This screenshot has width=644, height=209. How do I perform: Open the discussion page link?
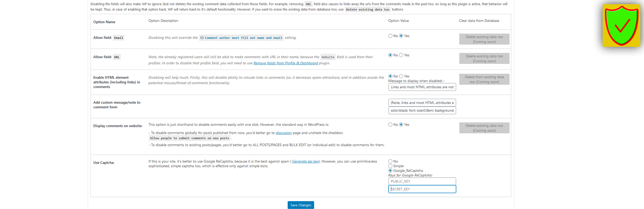pyautogui.click(x=284, y=133)
